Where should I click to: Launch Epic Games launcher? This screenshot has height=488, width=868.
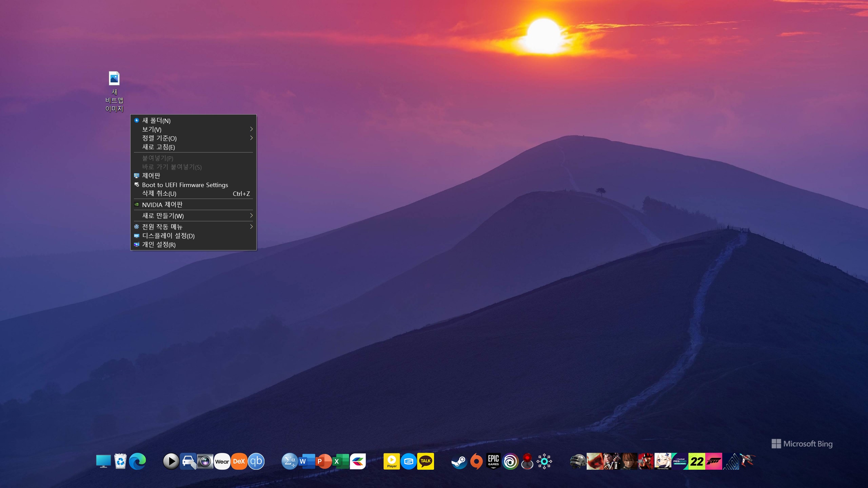click(493, 461)
